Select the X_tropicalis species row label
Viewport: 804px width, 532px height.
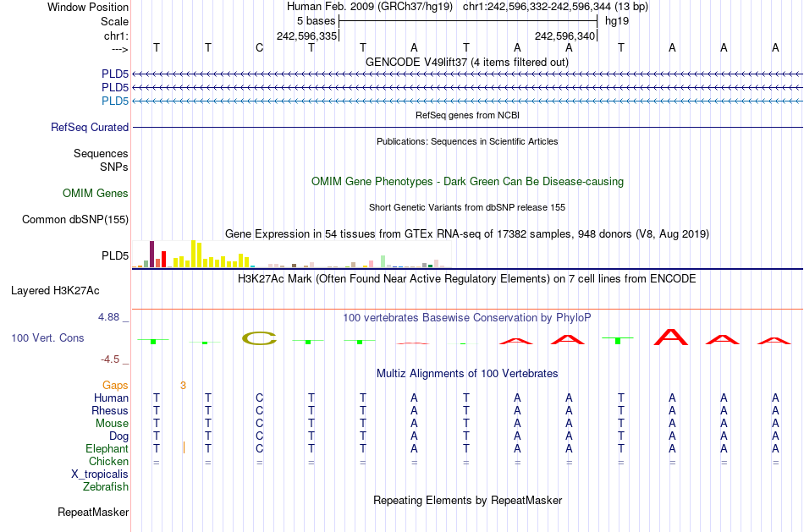tap(100, 474)
